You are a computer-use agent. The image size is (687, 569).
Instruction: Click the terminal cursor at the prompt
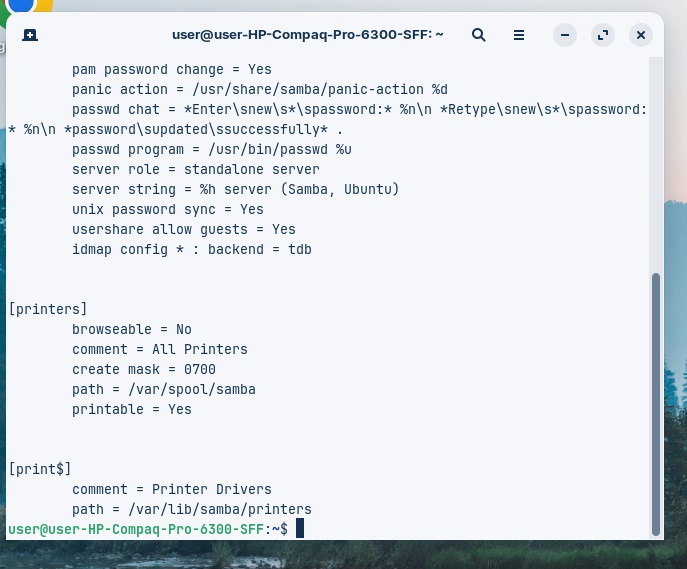299,529
